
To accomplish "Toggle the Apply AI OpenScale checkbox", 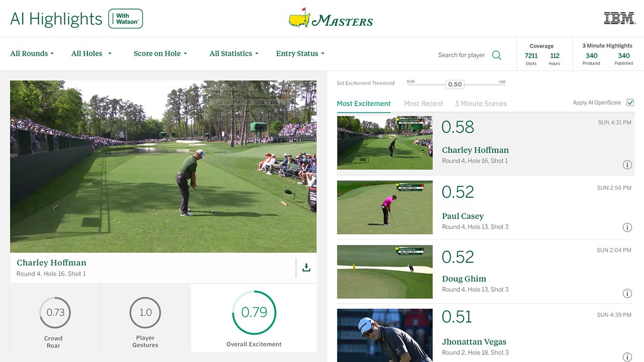I will tap(630, 102).
